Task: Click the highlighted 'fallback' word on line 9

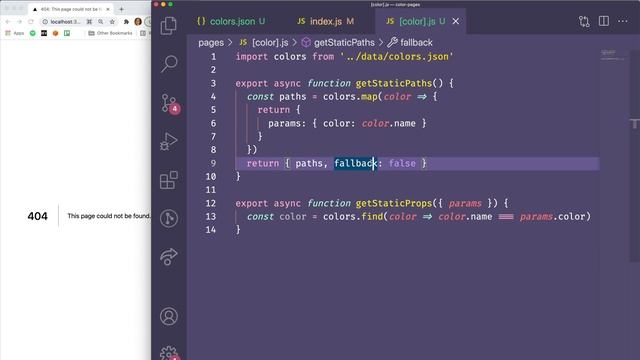Action: pos(356,163)
